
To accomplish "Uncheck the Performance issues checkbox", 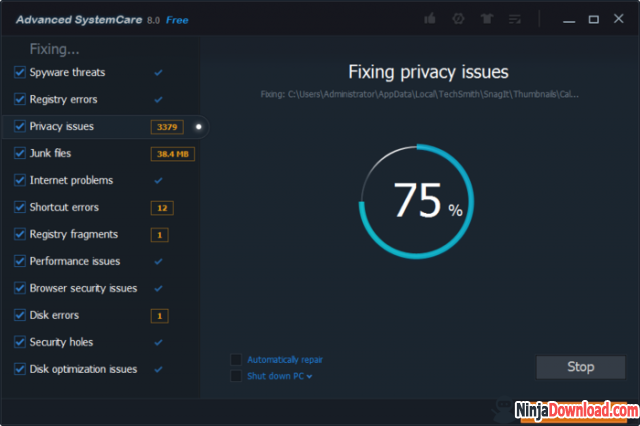I will (x=20, y=261).
